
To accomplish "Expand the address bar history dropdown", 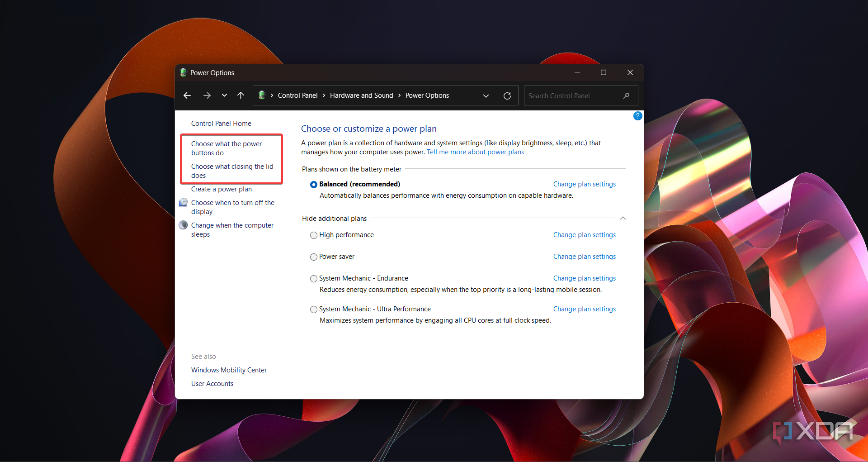I will [486, 96].
